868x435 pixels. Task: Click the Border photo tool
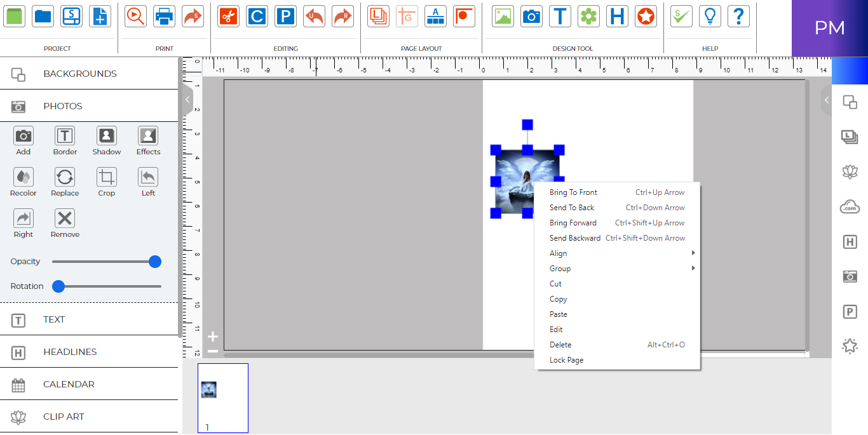point(65,141)
